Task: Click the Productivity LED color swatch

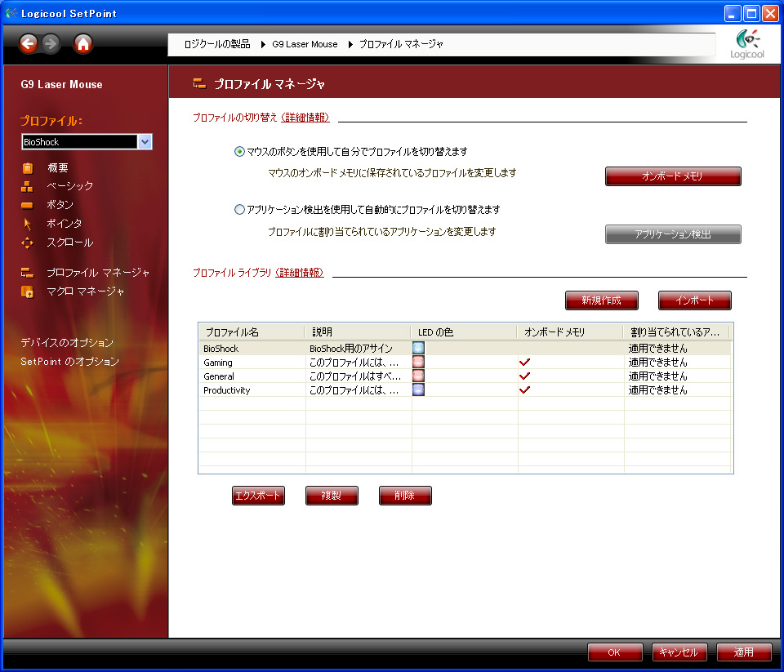Action: point(418,390)
